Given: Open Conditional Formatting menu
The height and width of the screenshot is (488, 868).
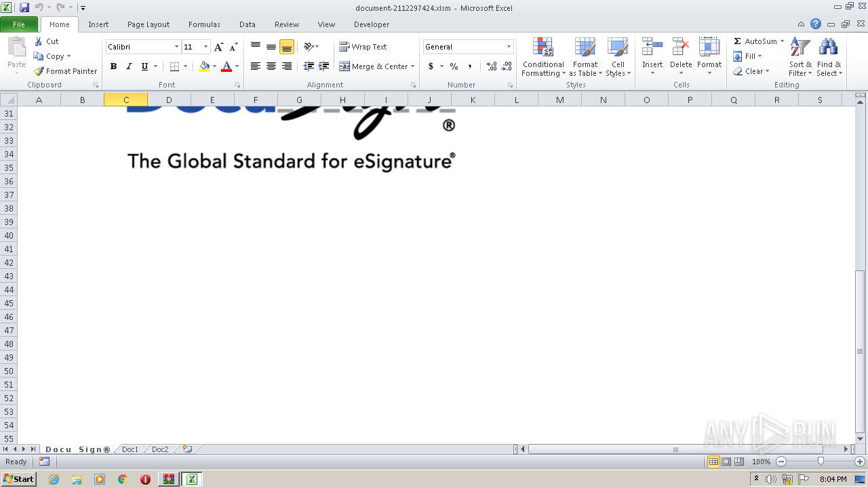Looking at the screenshot, I should (543, 57).
